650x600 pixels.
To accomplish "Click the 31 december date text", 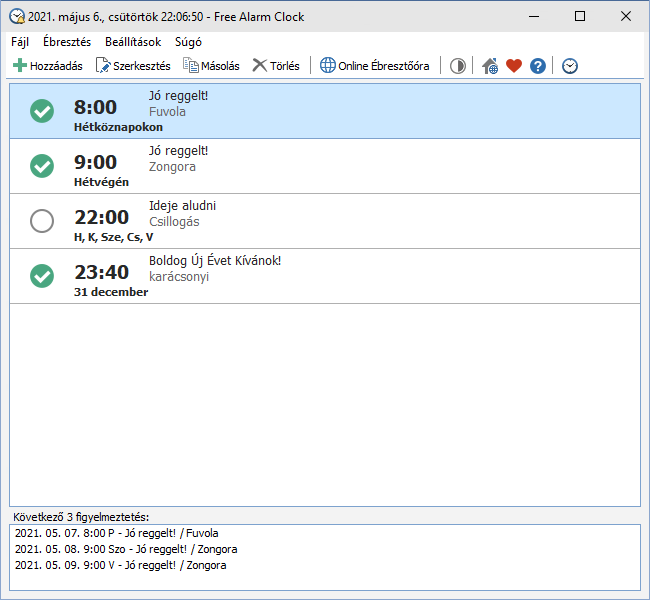I will (x=111, y=292).
